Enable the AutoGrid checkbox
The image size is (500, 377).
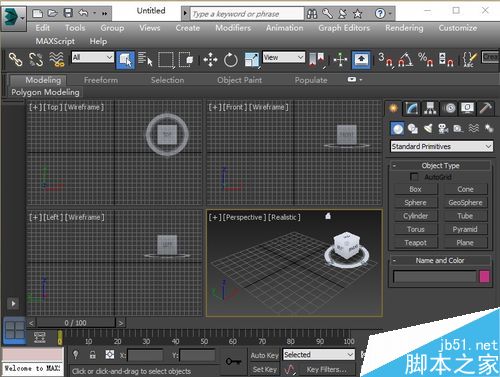(414, 177)
